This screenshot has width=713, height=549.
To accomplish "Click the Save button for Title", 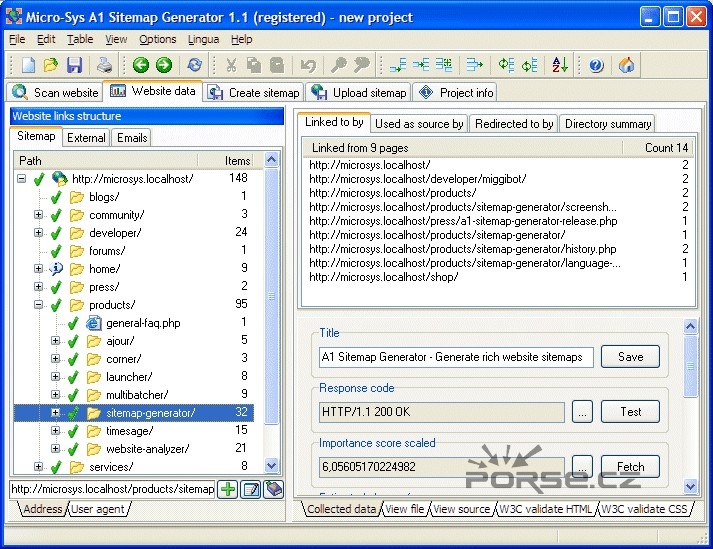I will coord(630,357).
